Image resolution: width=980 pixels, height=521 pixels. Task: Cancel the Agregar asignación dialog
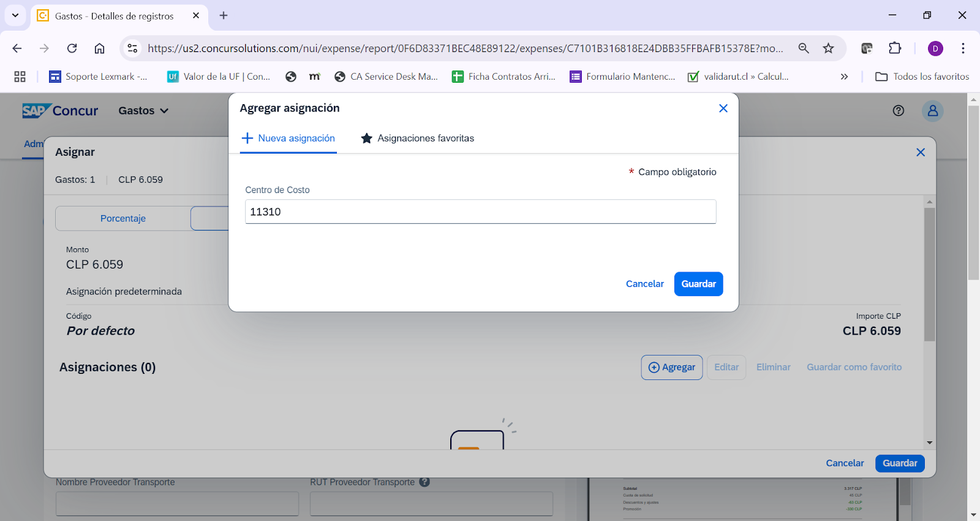pyautogui.click(x=644, y=284)
